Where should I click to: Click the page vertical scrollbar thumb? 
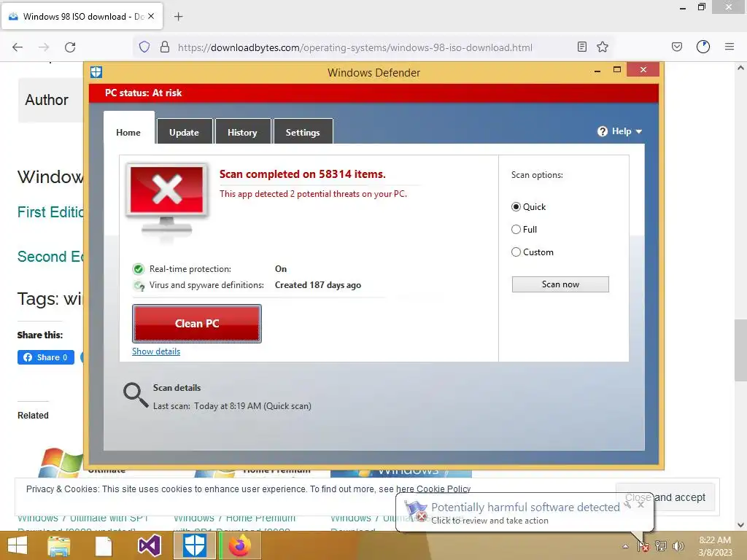[740, 350]
